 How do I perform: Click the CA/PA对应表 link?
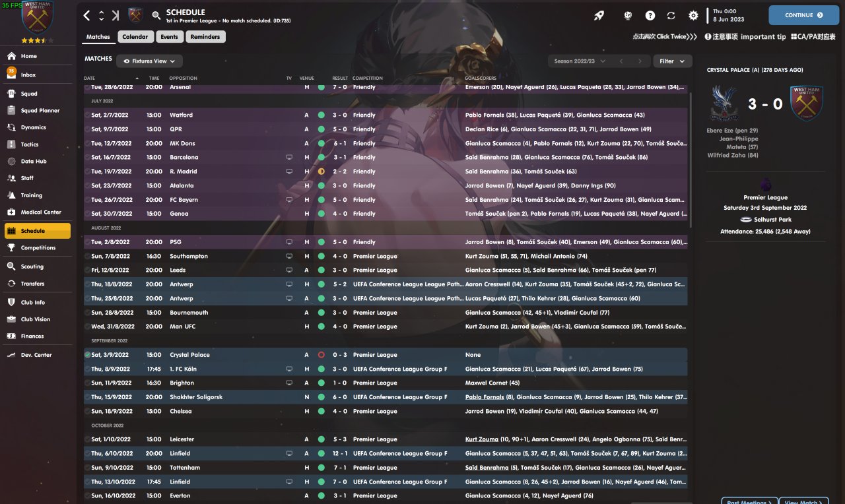pyautogui.click(x=813, y=37)
